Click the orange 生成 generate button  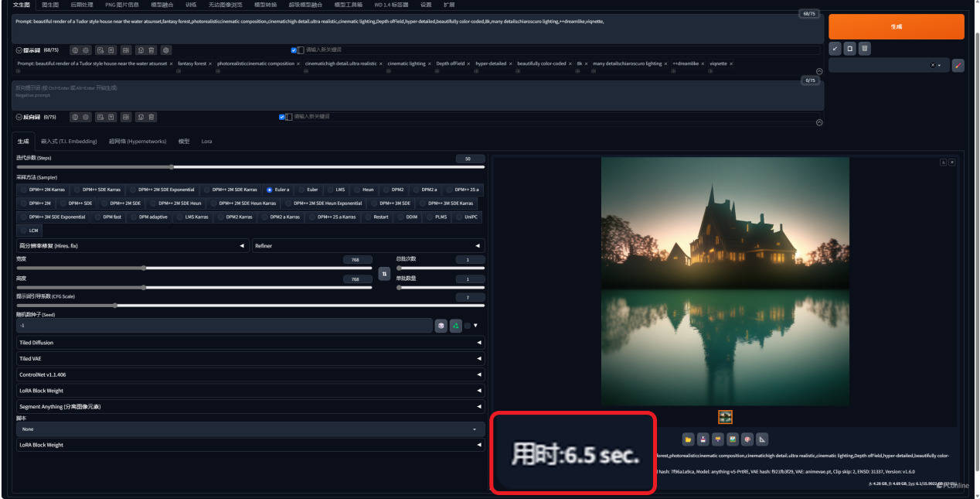pyautogui.click(x=896, y=26)
